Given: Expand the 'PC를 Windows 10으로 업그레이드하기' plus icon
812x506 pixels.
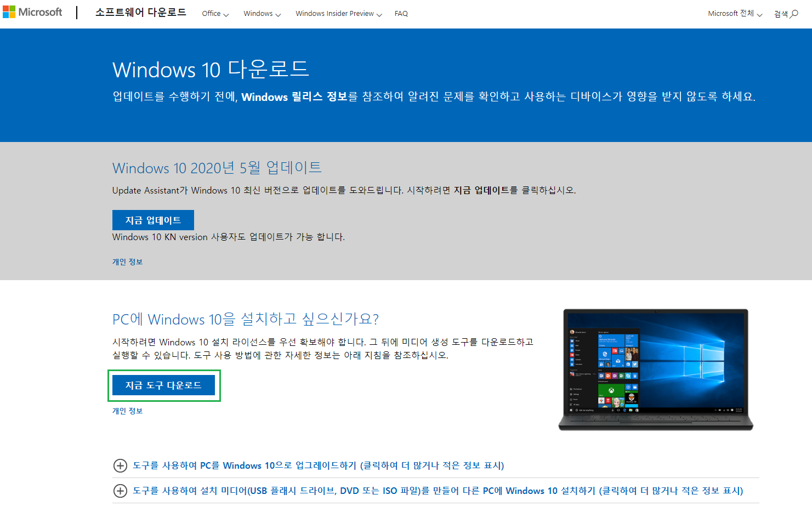Looking at the screenshot, I should coord(120,465).
